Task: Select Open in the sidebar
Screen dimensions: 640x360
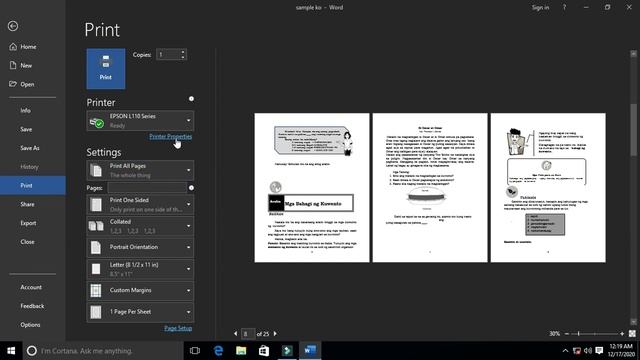Action: (33, 84)
